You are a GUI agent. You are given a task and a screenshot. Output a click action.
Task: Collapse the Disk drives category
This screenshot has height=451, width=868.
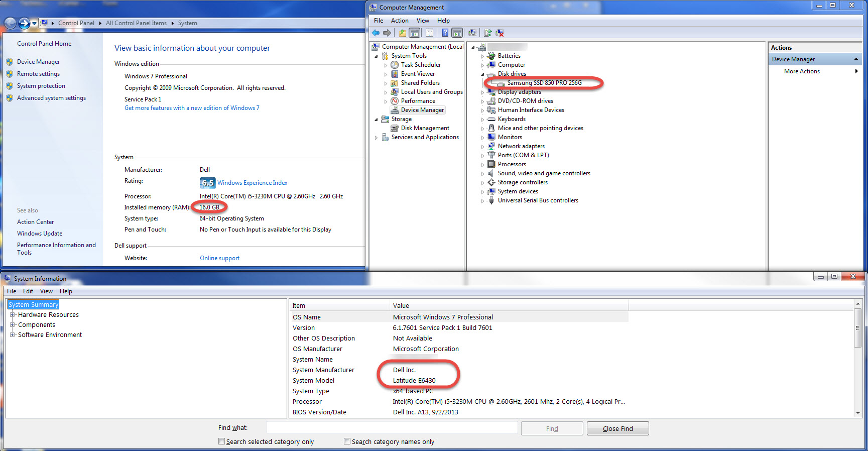coord(483,74)
